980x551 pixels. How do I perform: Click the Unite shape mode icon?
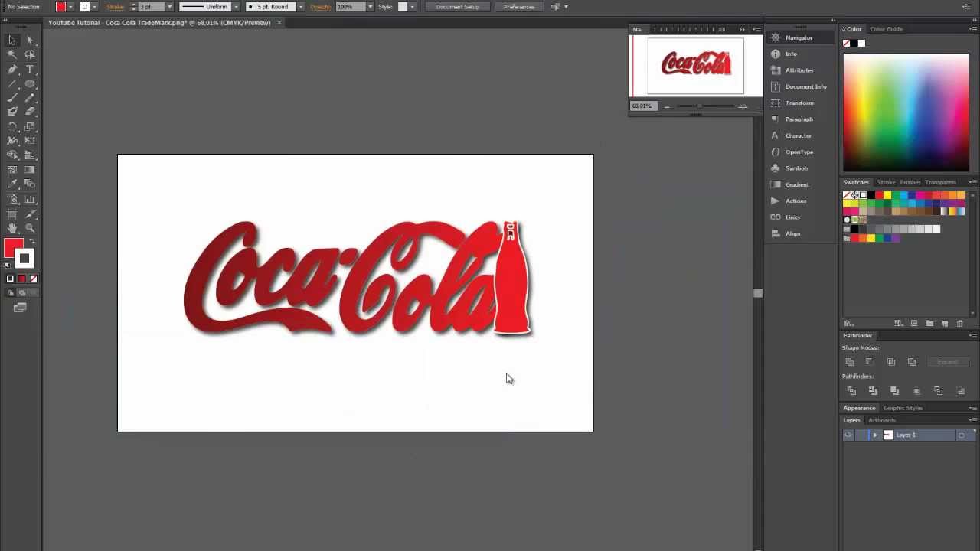[850, 362]
